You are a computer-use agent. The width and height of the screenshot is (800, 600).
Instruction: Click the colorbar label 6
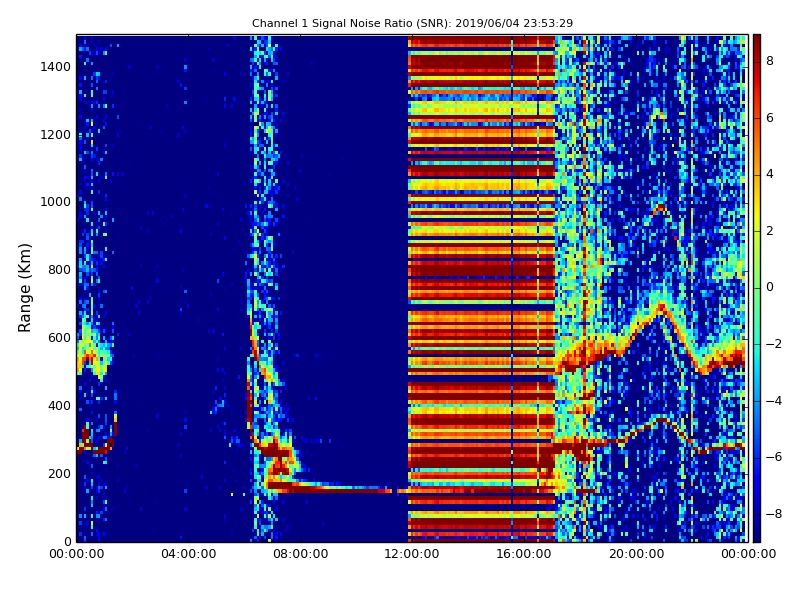770,118
